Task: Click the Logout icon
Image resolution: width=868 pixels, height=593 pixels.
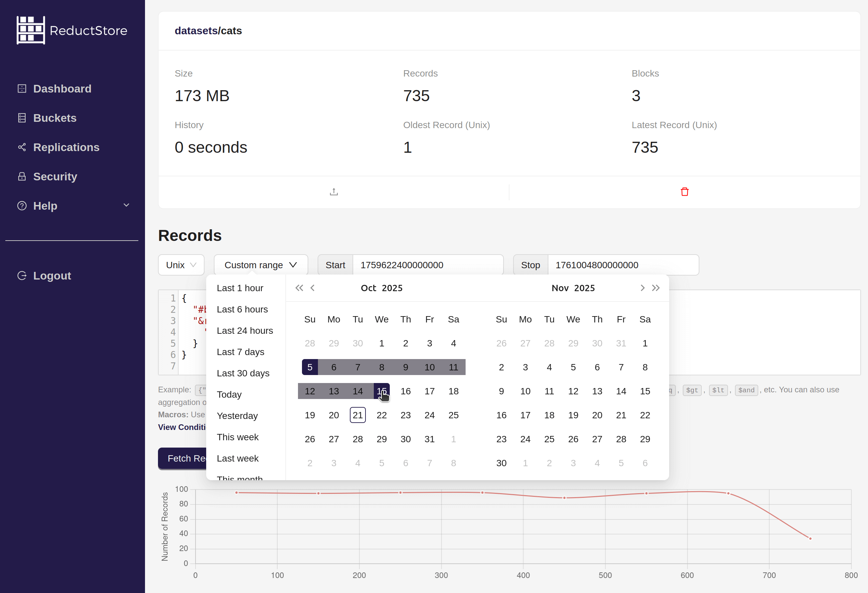Action: (x=22, y=276)
